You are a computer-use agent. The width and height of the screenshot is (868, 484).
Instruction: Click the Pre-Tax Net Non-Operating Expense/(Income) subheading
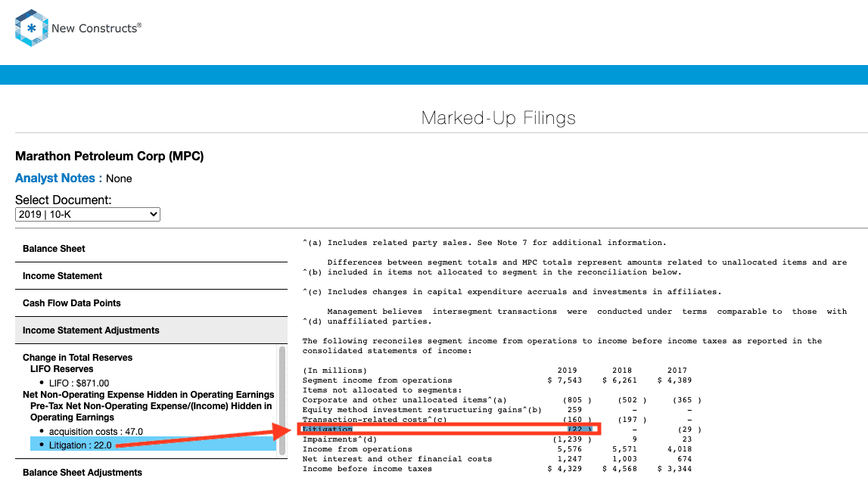pyautogui.click(x=151, y=411)
